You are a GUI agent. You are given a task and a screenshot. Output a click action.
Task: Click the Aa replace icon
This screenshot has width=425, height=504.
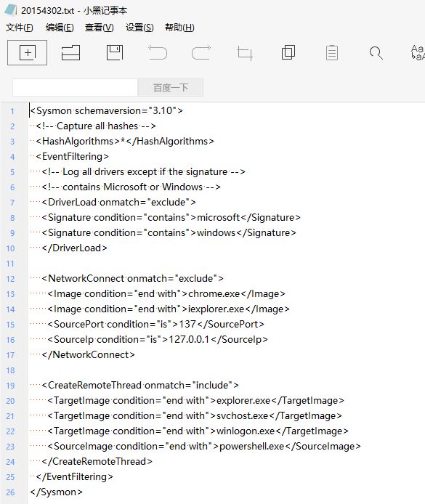[418, 52]
